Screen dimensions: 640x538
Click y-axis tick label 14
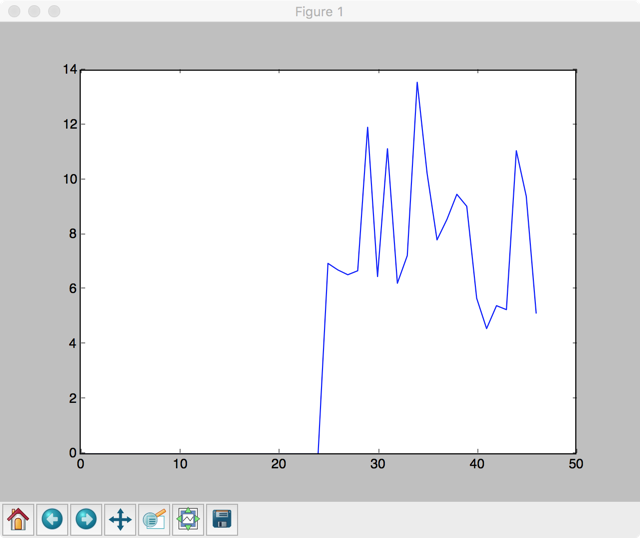(x=70, y=69)
